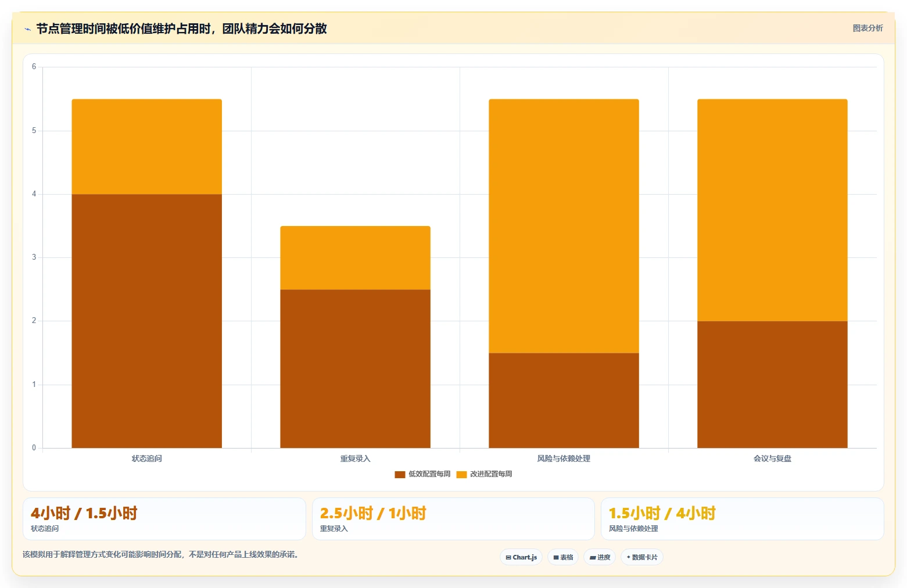Open the 4小时 / 1.5小时 状态追问 card
This screenshot has height=588, width=907.
(x=164, y=519)
